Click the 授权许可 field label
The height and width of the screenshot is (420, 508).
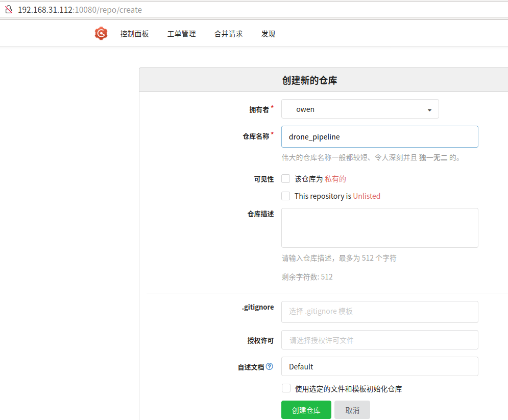(x=260, y=340)
